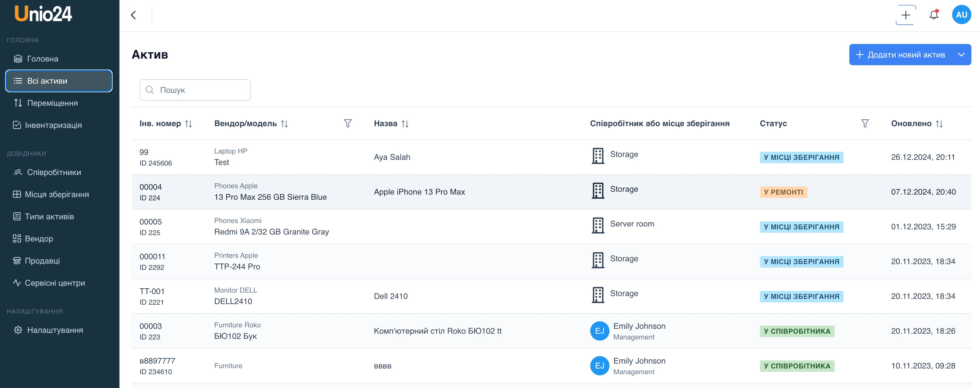
Task: Open Співробітники directory in sidebar
Action: pos(54,172)
